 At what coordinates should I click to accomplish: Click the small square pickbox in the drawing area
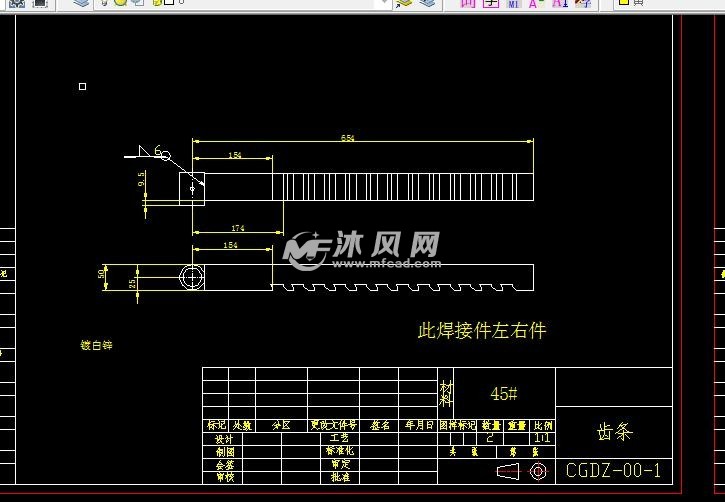(x=82, y=86)
